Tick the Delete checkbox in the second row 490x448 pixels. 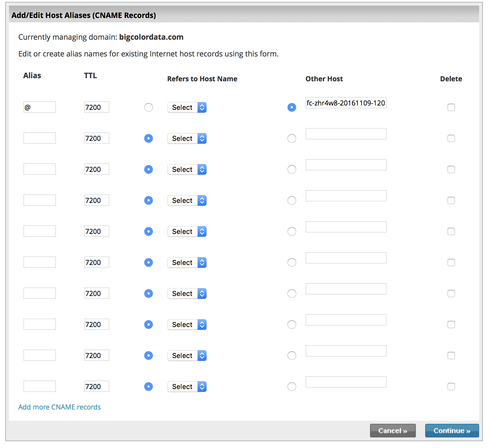coord(451,138)
